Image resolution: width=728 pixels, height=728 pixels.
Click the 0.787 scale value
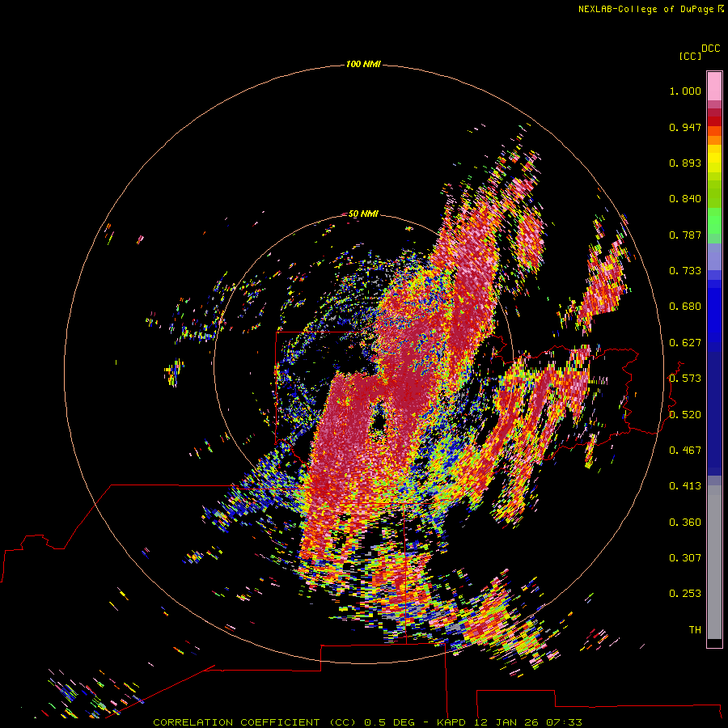[x=685, y=235]
